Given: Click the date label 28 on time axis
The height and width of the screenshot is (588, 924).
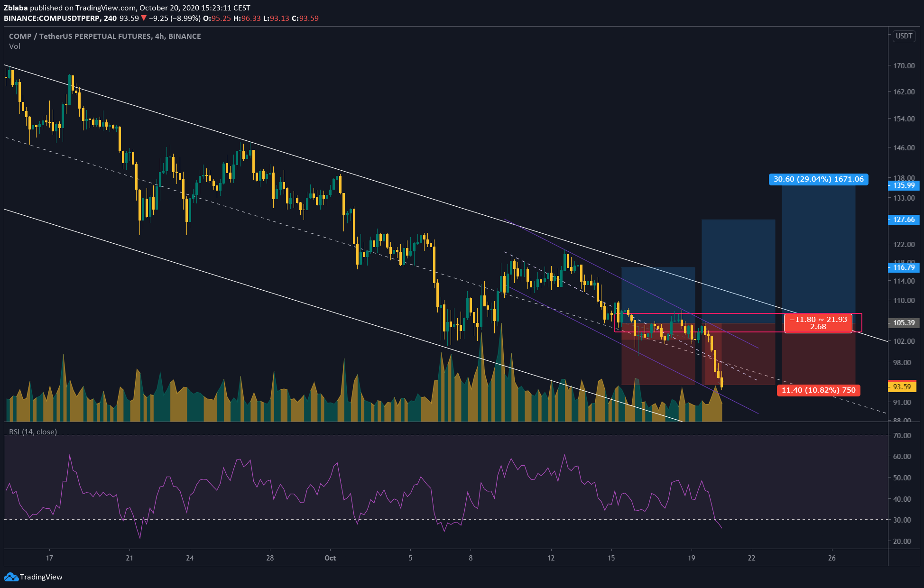Looking at the screenshot, I should click(x=270, y=558).
